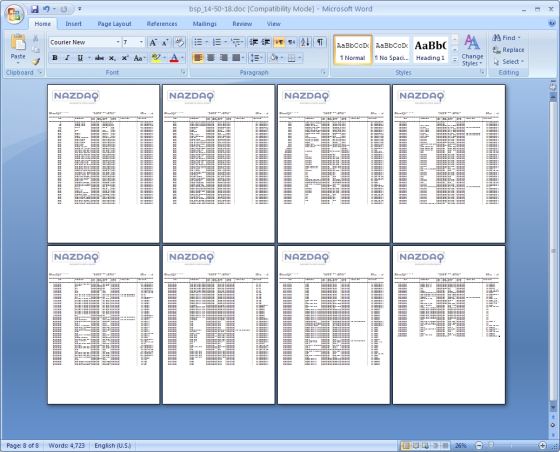Toggle strikethrough formatting
The height and width of the screenshot is (452, 560).
99,57
